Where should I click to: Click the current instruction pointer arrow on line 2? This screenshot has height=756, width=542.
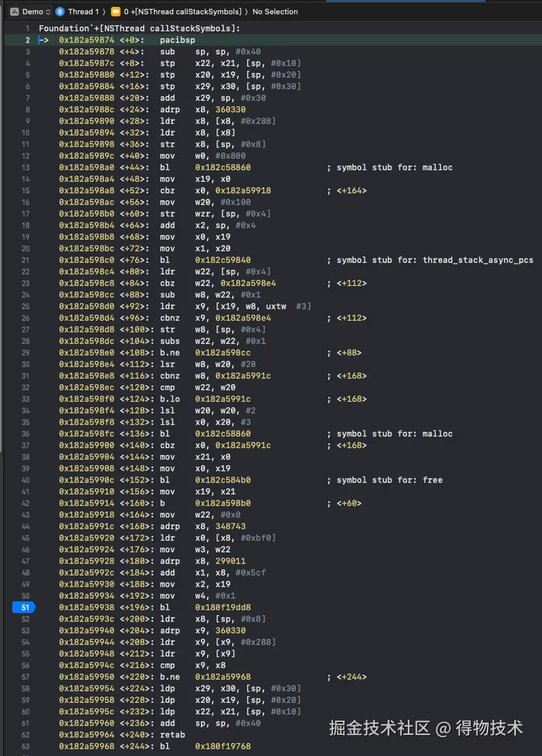click(x=44, y=40)
